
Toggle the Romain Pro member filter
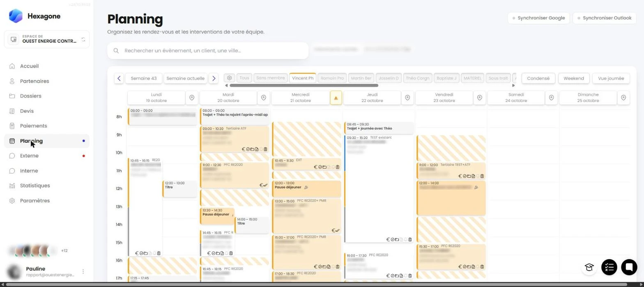click(332, 78)
